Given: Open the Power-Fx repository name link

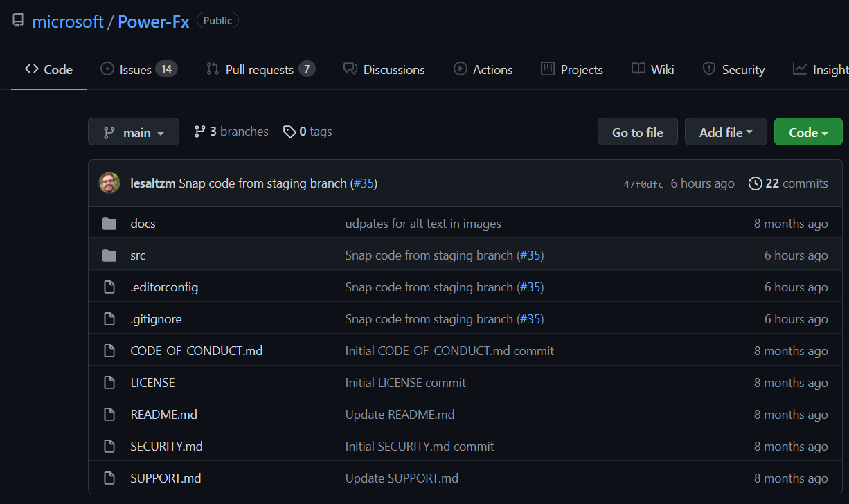Looking at the screenshot, I should pyautogui.click(x=153, y=21).
